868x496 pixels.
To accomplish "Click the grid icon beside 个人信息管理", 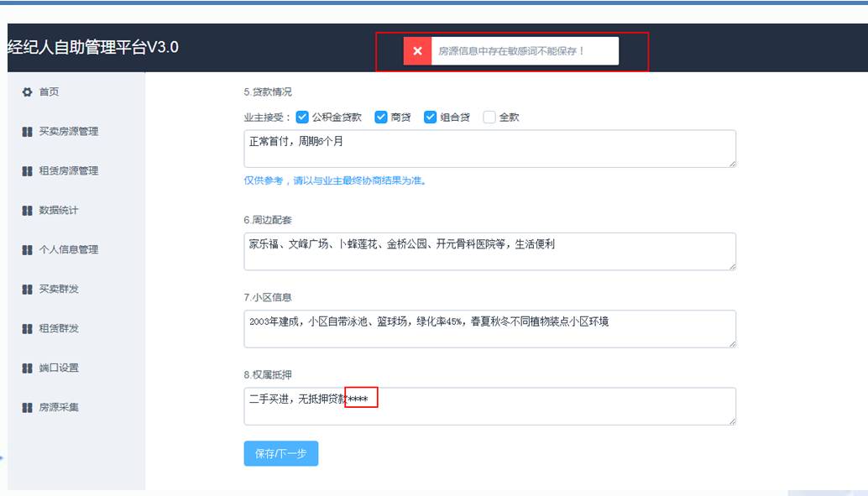I will [27, 250].
